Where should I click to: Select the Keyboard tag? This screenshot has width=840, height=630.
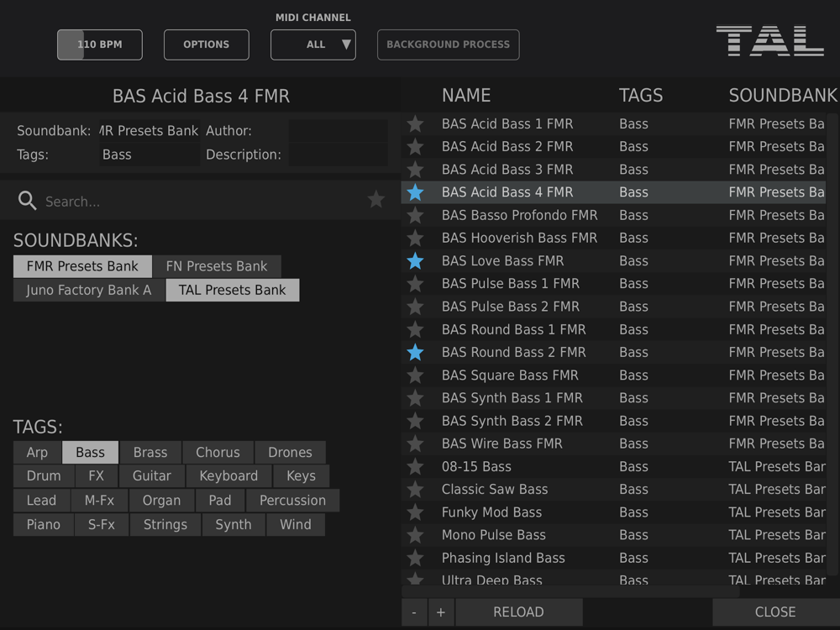[228, 475]
